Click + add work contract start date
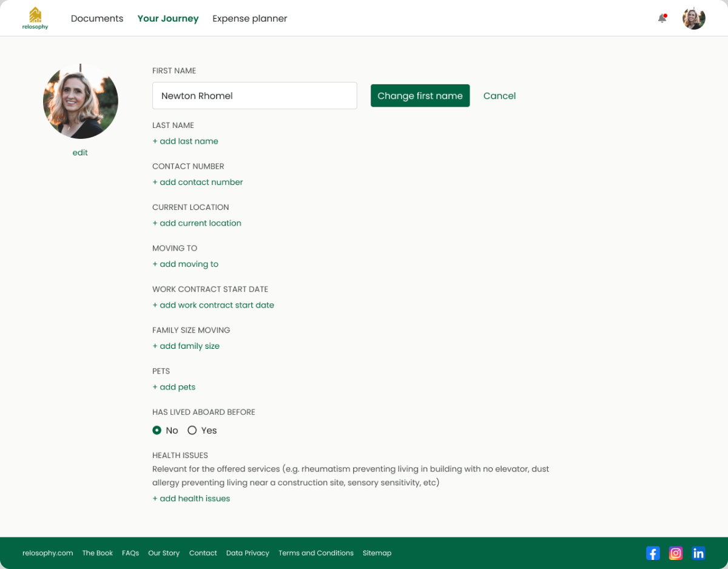The width and height of the screenshot is (728, 569). pyautogui.click(x=213, y=305)
